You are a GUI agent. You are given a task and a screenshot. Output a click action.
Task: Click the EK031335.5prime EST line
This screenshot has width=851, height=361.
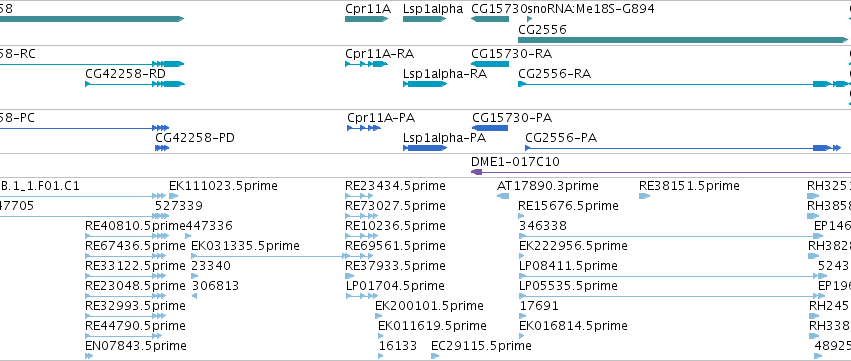coord(270,256)
